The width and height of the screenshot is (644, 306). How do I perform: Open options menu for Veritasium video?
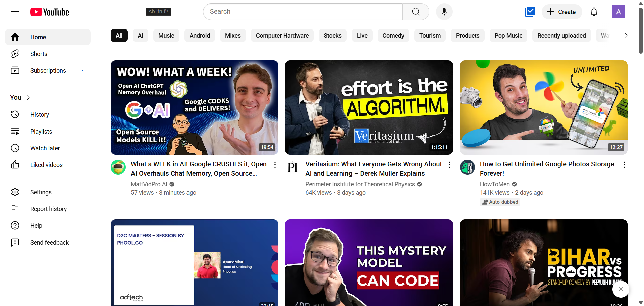[x=449, y=165]
